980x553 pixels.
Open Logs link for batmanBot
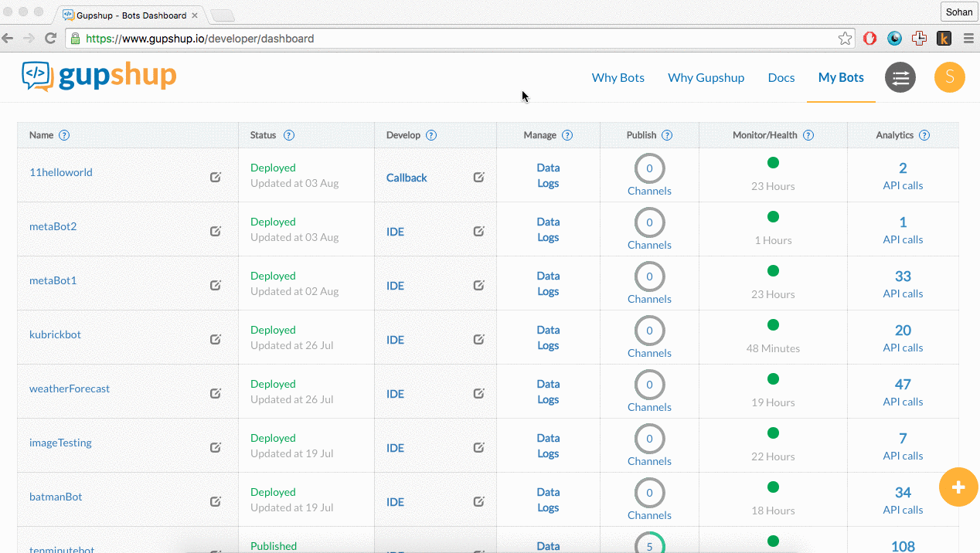coord(548,507)
